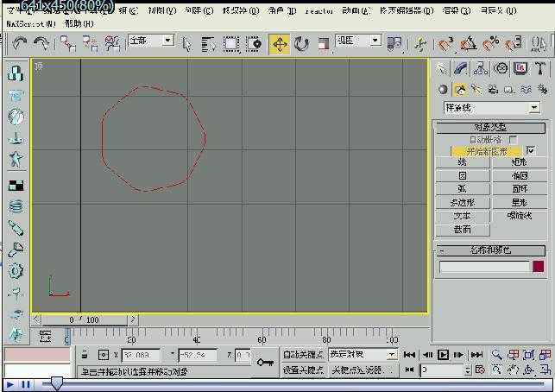Open the 全部 selection filter dropdown
Image resolution: width=555 pixels, height=392 pixels.
[168, 41]
